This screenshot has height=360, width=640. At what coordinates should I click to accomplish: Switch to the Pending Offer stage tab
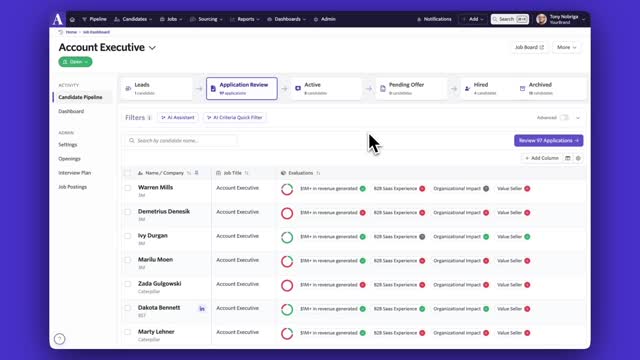412,89
